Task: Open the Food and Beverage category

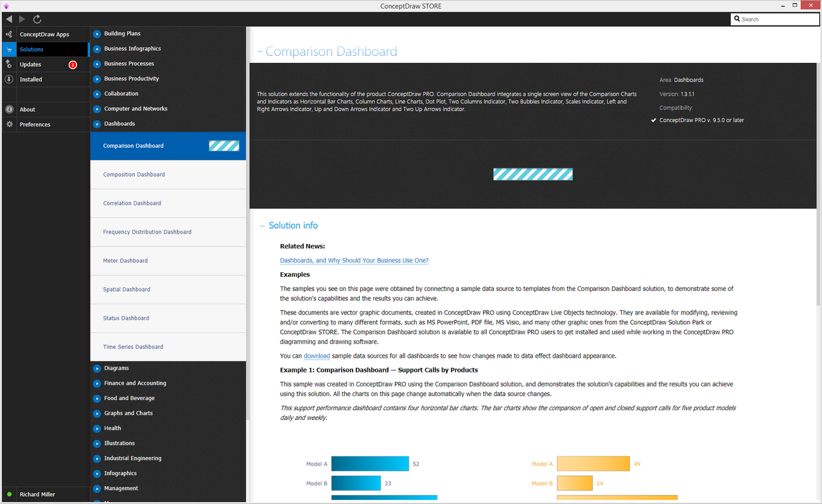Action: click(129, 398)
